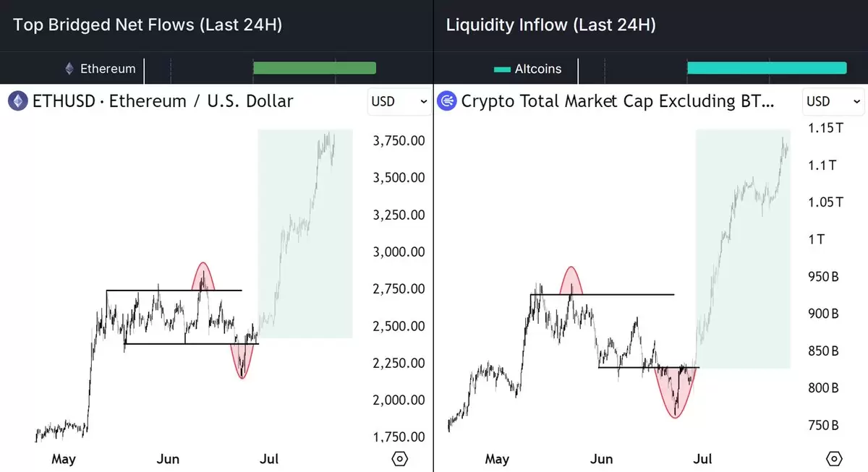This screenshot has width=868, height=472.
Task: Click the Ethereum label in net flows row
Action: (108, 69)
